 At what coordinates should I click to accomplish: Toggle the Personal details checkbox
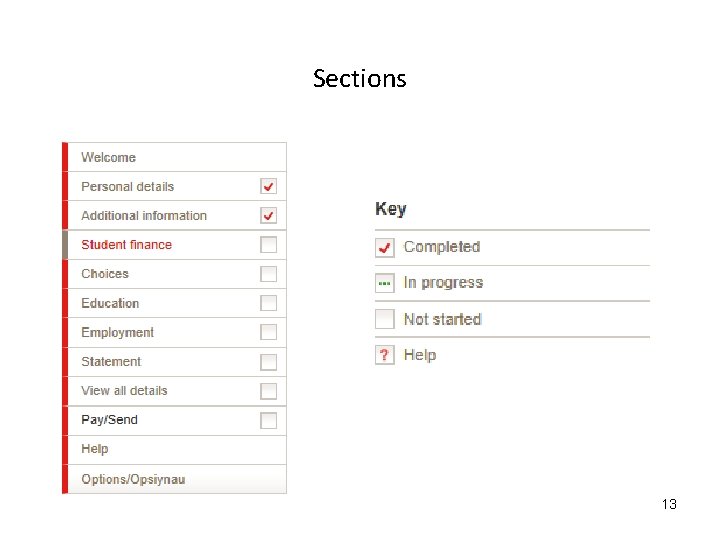tap(268, 186)
